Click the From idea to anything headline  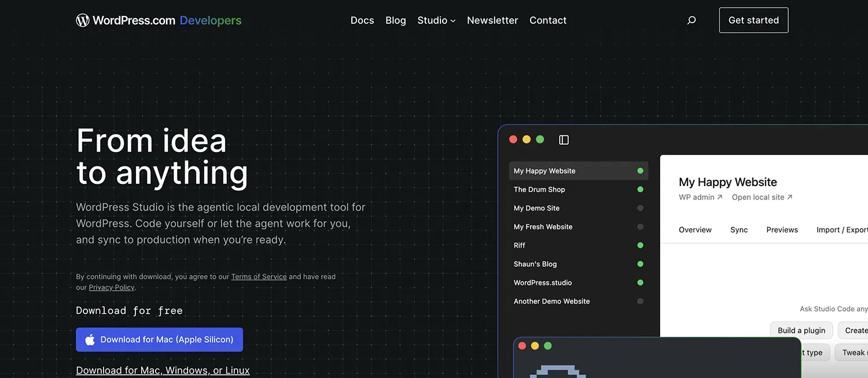point(162,157)
